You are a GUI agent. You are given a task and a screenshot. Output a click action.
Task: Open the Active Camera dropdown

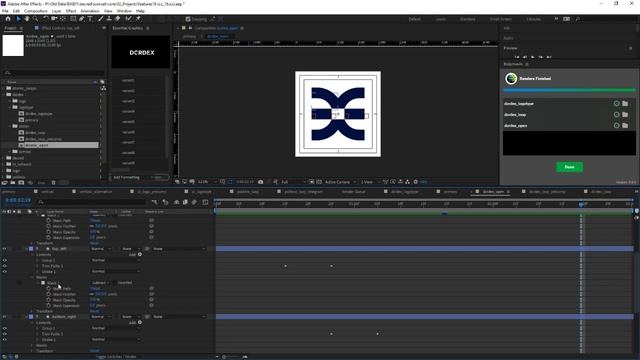click(x=339, y=182)
